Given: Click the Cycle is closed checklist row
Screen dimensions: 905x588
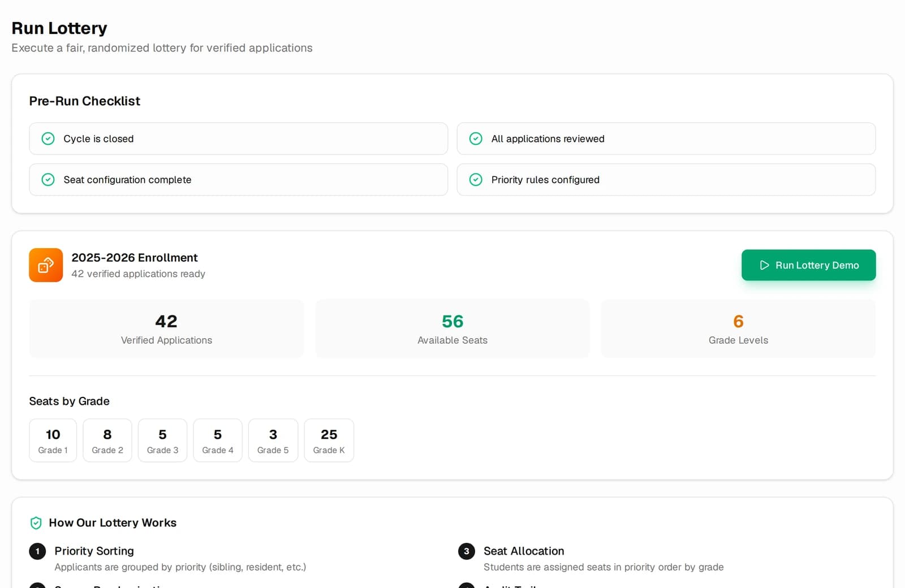Looking at the screenshot, I should [239, 139].
